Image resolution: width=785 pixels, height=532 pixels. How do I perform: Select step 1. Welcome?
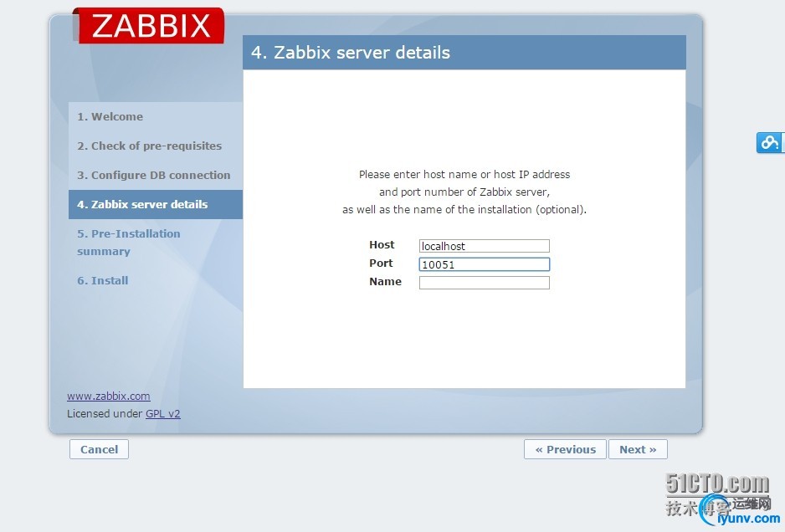tap(110, 116)
